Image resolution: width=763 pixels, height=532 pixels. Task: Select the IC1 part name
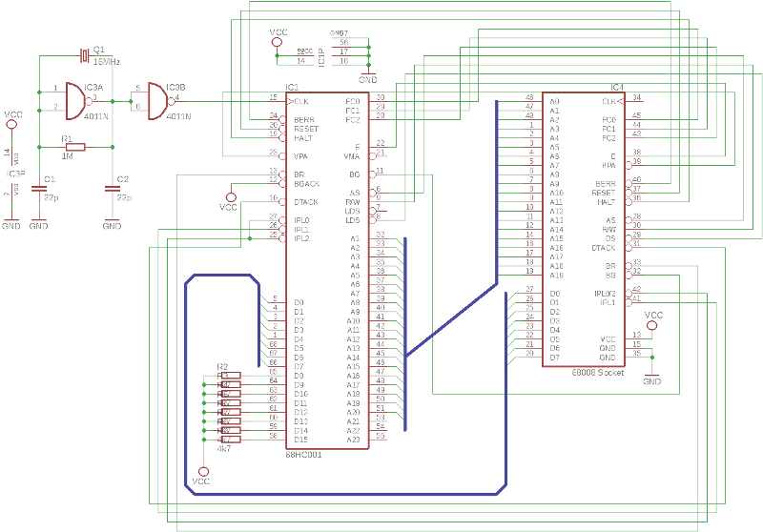click(x=292, y=87)
